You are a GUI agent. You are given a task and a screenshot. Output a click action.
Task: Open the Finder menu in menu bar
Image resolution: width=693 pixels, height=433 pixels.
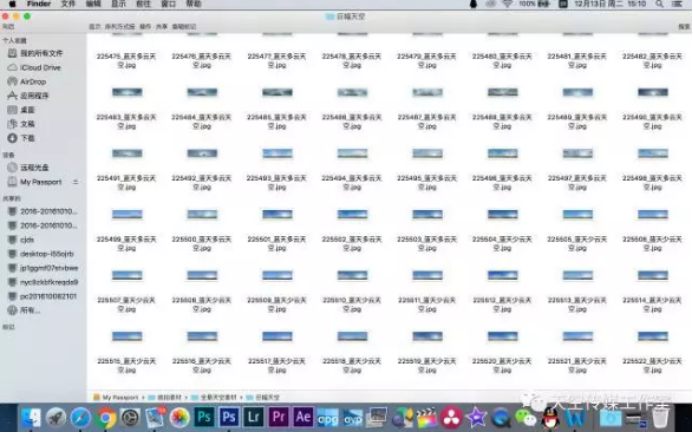(x=38, y=5)
